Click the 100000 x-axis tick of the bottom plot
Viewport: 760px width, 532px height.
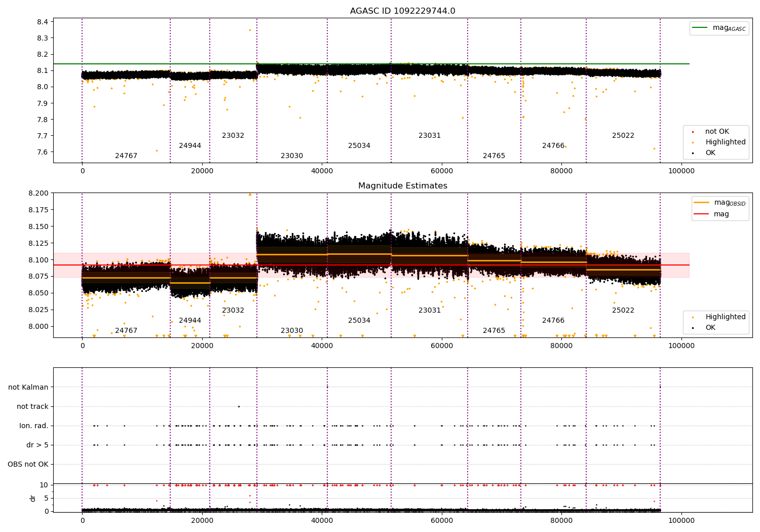tap(681, 520)
